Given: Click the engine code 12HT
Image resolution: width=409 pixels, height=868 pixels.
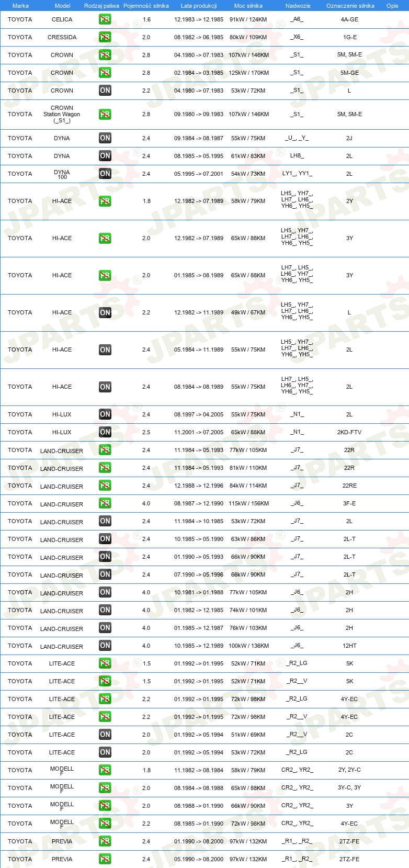Looking at the screenshot, I should click(349, 646).
